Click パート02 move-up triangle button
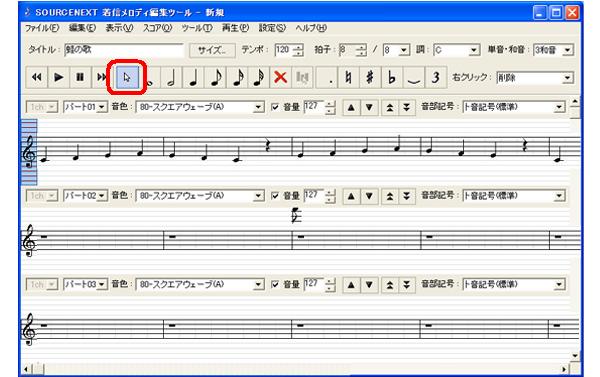The image size is (600, 377). click(351, 196)
